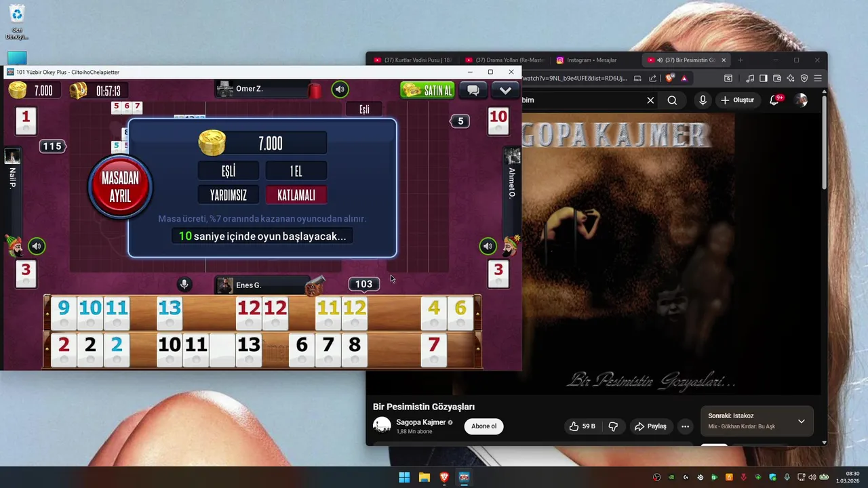Switch to Drama Yolları browser tab
868x488 pixels.
(504, 60)
